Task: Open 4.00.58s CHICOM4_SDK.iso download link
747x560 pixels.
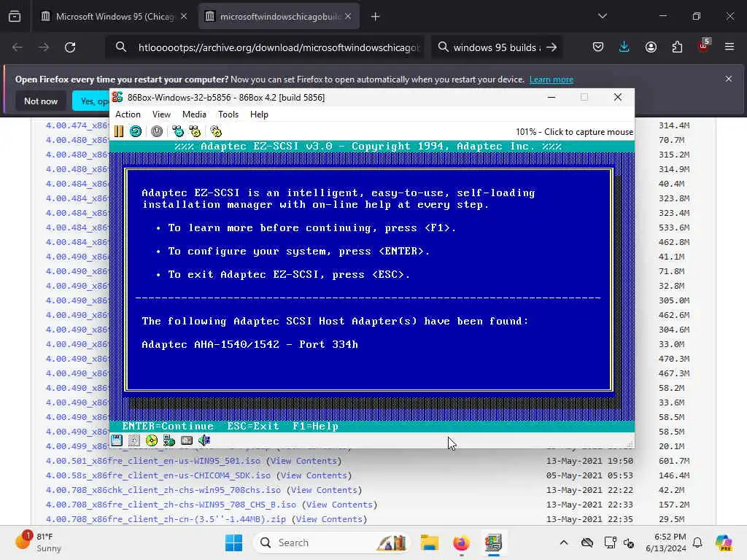Action: 158,475
